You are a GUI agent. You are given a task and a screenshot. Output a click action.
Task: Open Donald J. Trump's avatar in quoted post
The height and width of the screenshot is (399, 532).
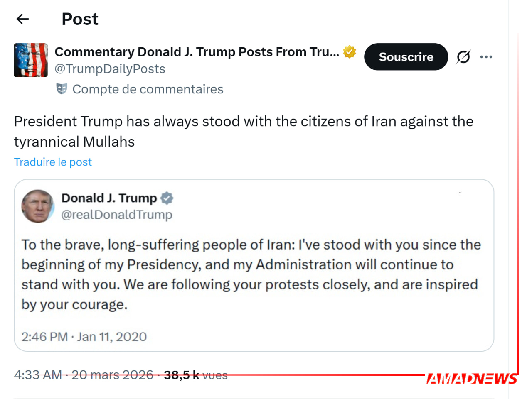tap(38, 206)
